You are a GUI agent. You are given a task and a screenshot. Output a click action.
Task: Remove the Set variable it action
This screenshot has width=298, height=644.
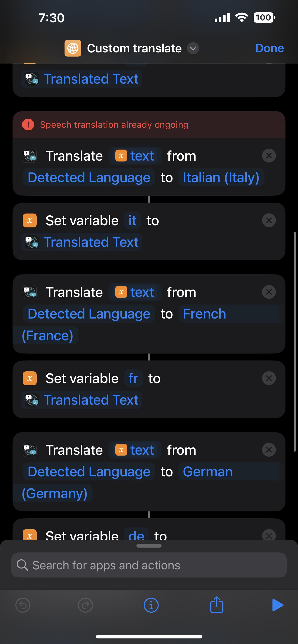pyautogui.click(x=269, y=220)
